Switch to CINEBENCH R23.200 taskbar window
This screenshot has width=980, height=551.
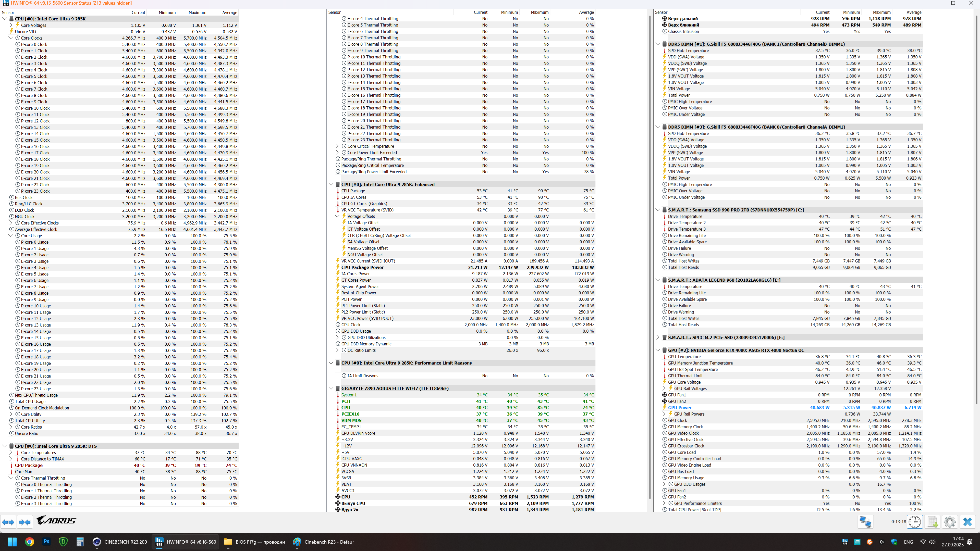pos(120,542)
